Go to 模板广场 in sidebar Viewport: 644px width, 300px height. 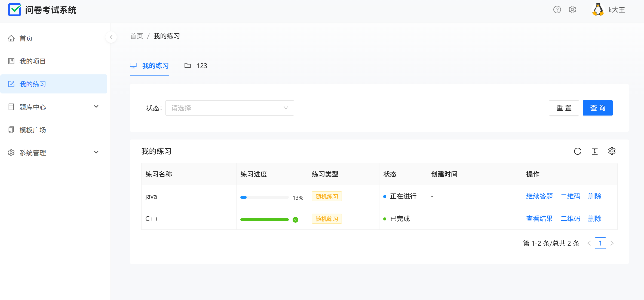click(33, 130)
